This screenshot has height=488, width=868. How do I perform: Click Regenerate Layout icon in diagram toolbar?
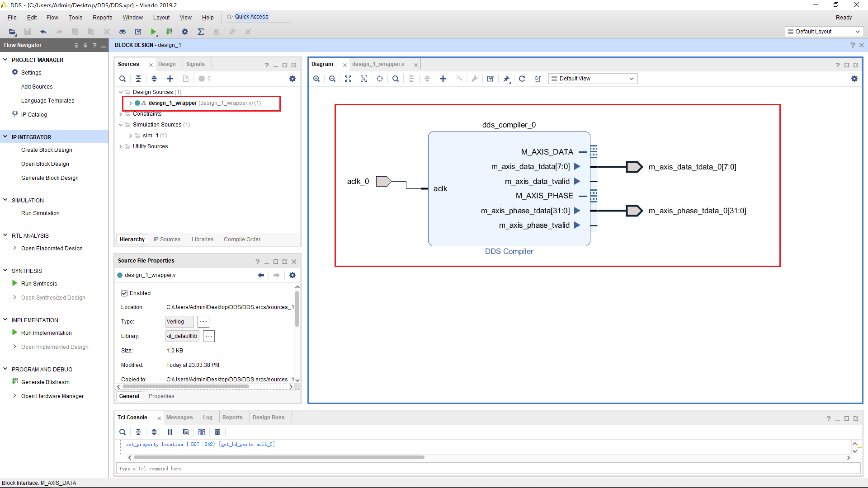pos(522,79)
